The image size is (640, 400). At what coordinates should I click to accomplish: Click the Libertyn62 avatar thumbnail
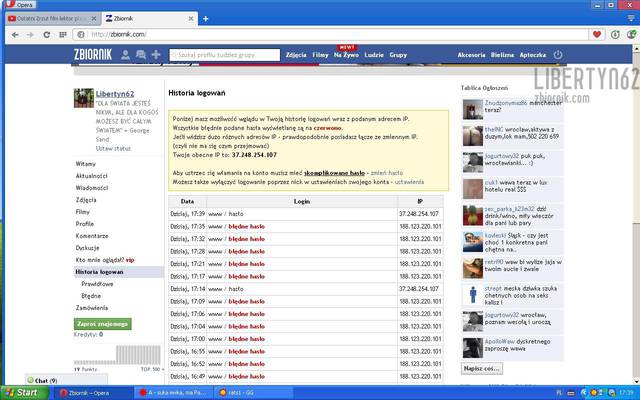tap(84, 98)
